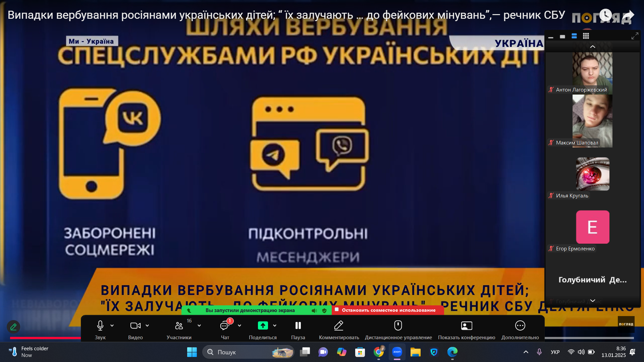The width and height of the screenshot is (644, 362).
Task: Click the Звук microphone icon
Action: pos(100,325)
